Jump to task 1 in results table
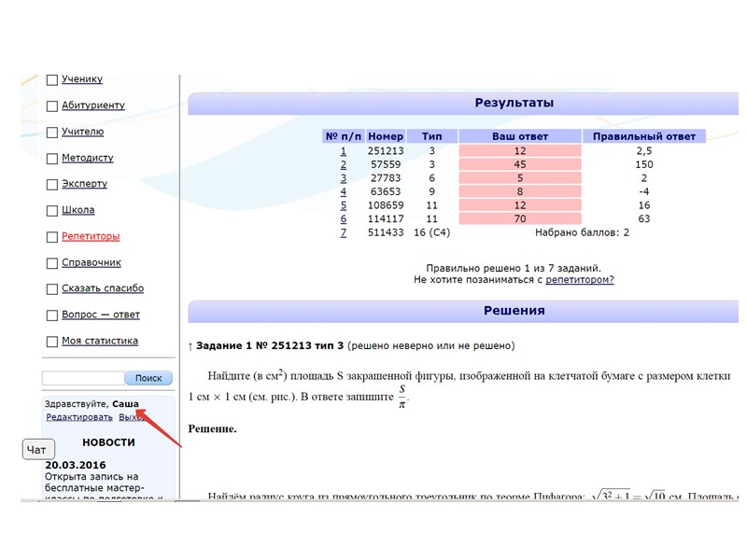Image resolution: width=747 pixels, height=560 pixels. coord(343,151)
